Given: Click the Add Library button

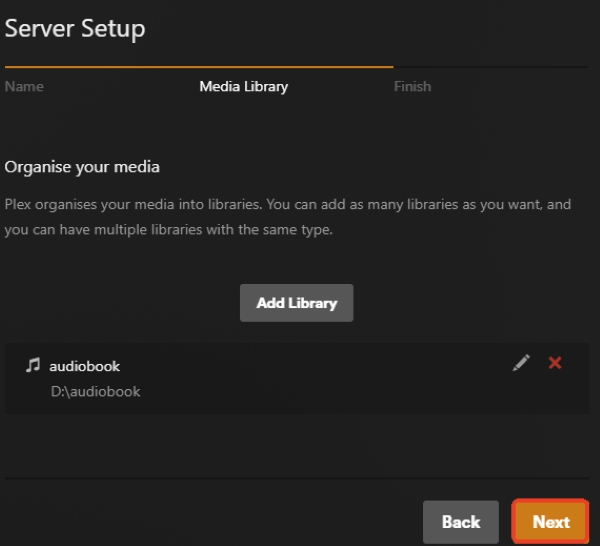Looking at the screenshot, I should pyautogui.click(x=297, y=303).
